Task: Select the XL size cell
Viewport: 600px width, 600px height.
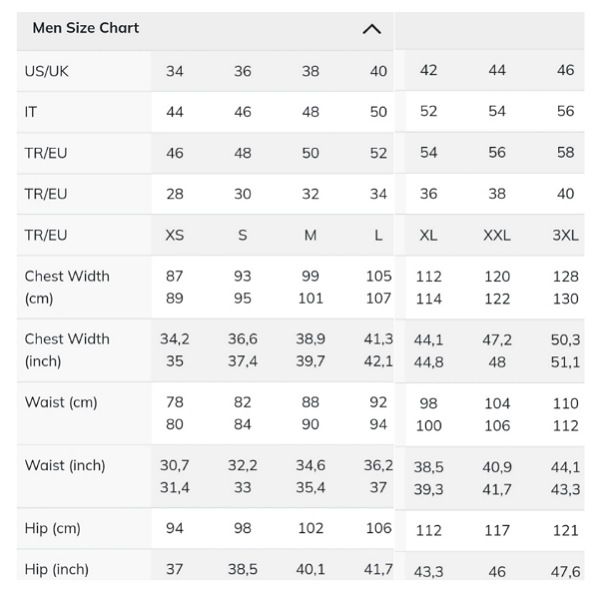Action: pyautogui.click(x=428, y=235)
